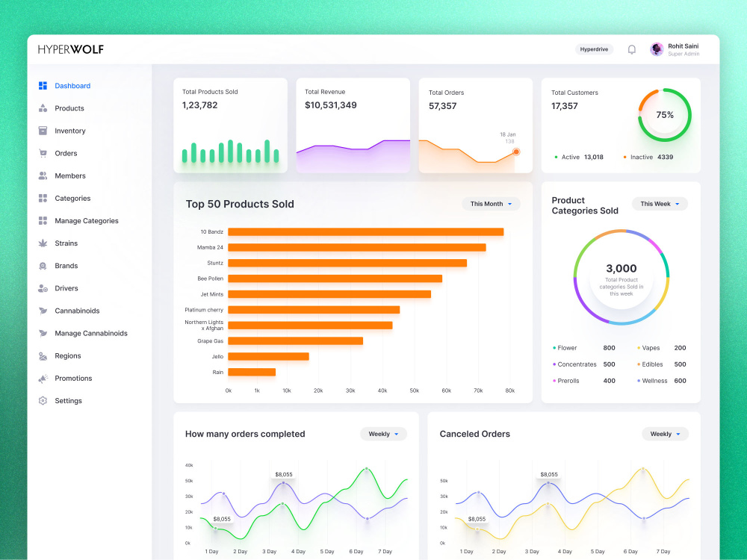
Task: Click the Categories grid icon
Action: [43, 198]
